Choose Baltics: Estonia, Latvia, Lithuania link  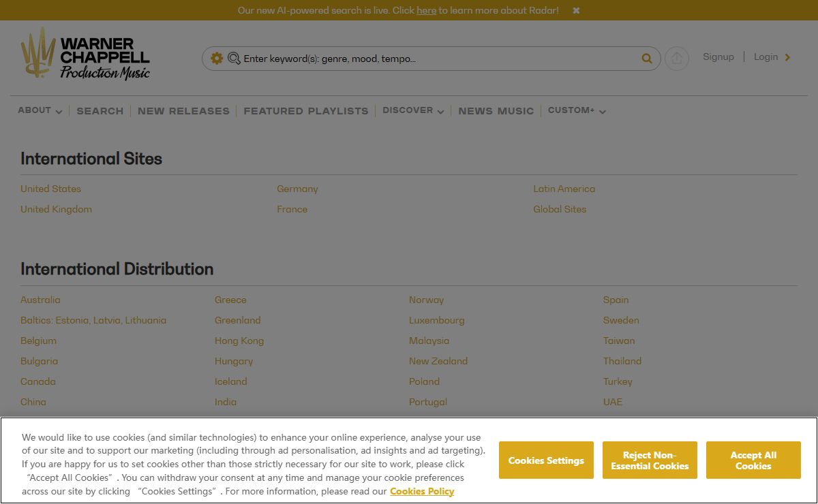93,320
